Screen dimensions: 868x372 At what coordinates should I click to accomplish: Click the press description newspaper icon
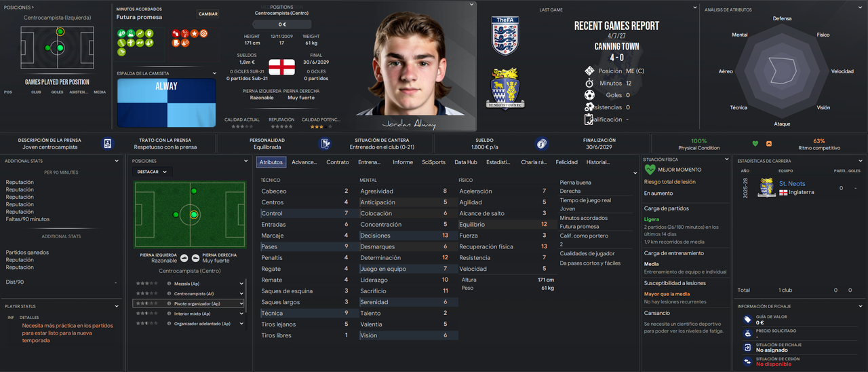(107, 144)
